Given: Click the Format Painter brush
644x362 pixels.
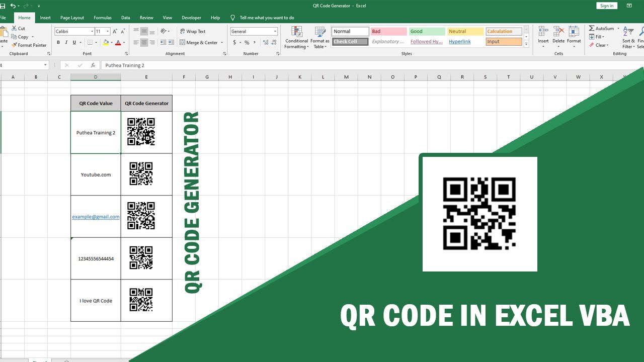Looking at the screenshot, I should [15, 45].
